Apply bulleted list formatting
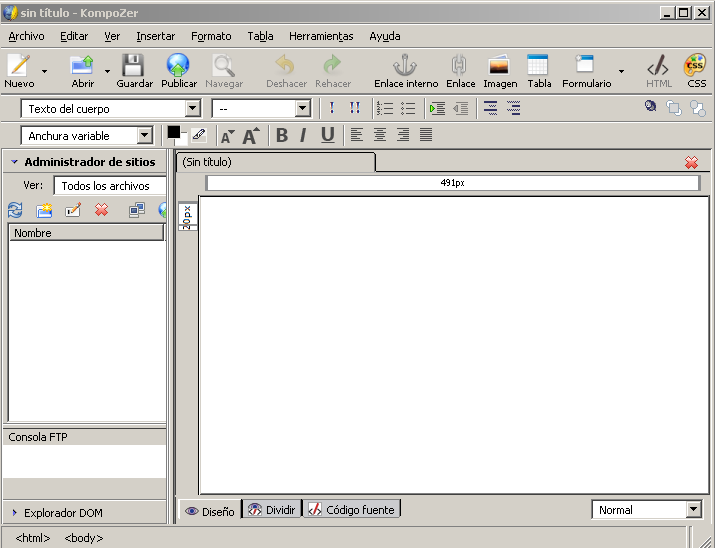Image resolution: width=715 pixels, height=548 pixels. (408, 109)
